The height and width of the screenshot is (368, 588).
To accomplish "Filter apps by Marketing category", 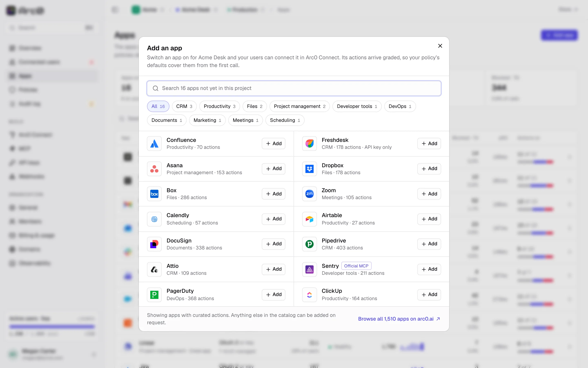I will [x=207, y=120].
